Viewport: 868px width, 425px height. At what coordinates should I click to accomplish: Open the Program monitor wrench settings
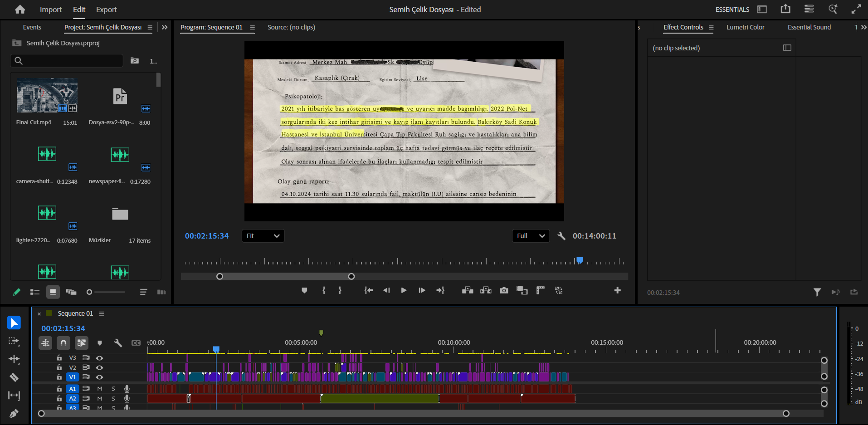[561, 236]
